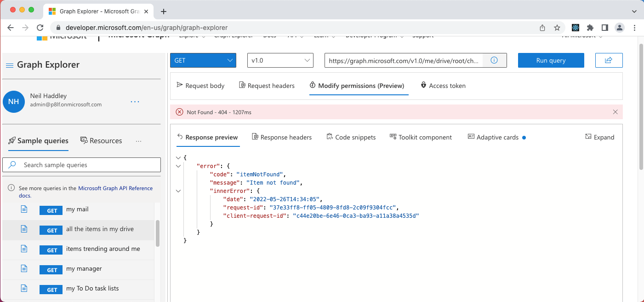This screenshot has height=302, width=644.
Task: Switch to the Request headers tab
Action: coord(267,86)
